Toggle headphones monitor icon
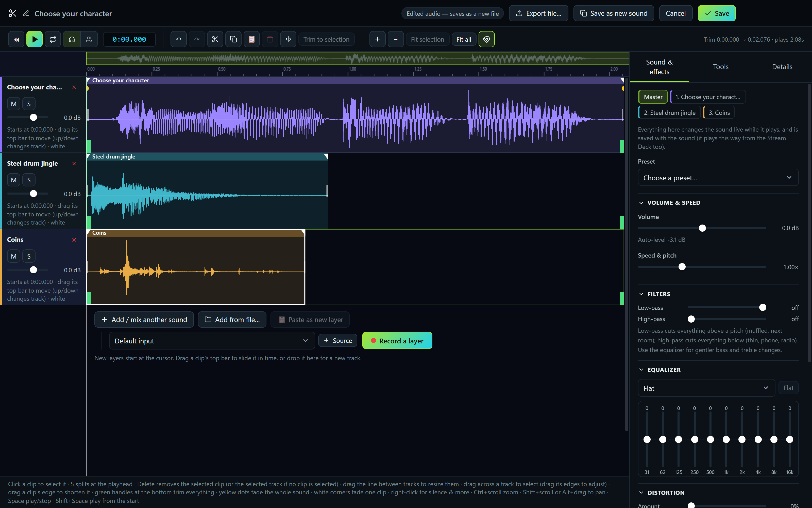 pos(72,39)
